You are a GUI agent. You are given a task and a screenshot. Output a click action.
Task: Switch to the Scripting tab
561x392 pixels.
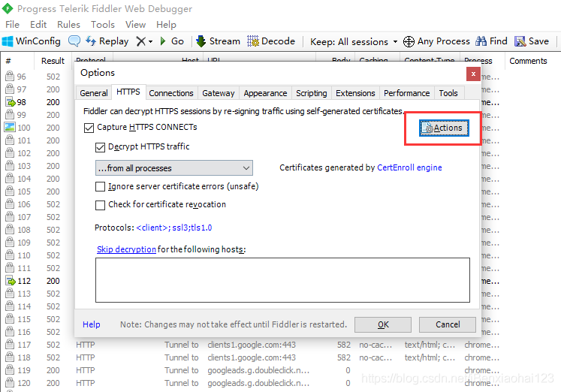(x=312, y=93)
